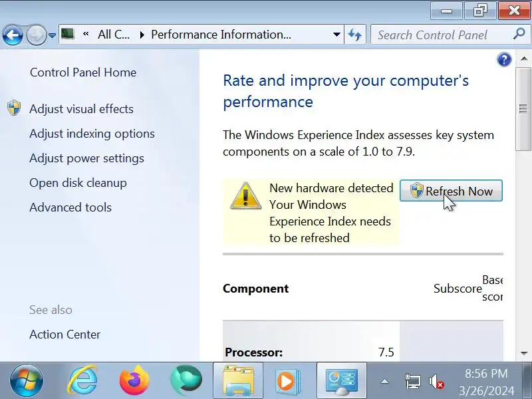Open help via blue question mark

pos(504,60)
